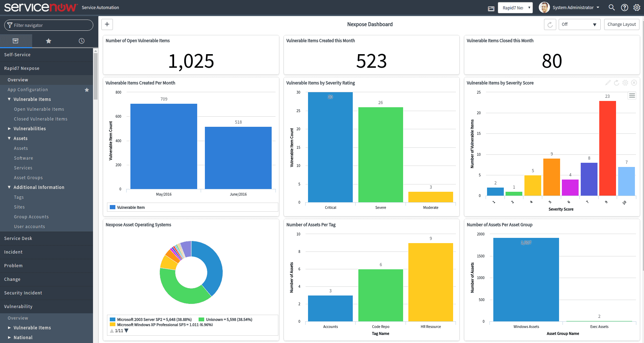
Task: Click the Vulnerable Item legend color swatch
Action: pyautogui.click(x=112, y=207)
